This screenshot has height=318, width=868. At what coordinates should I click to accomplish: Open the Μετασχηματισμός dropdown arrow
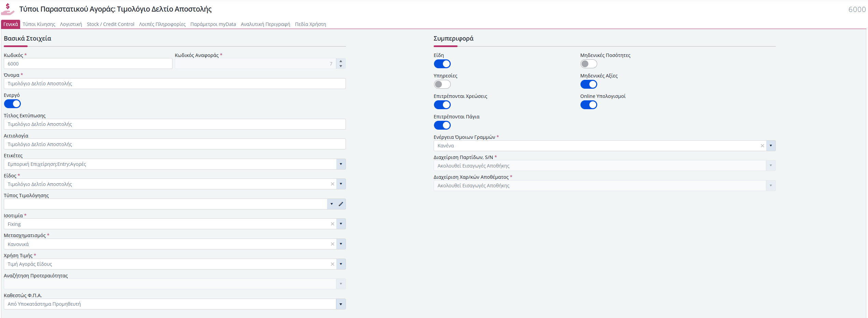341,244
